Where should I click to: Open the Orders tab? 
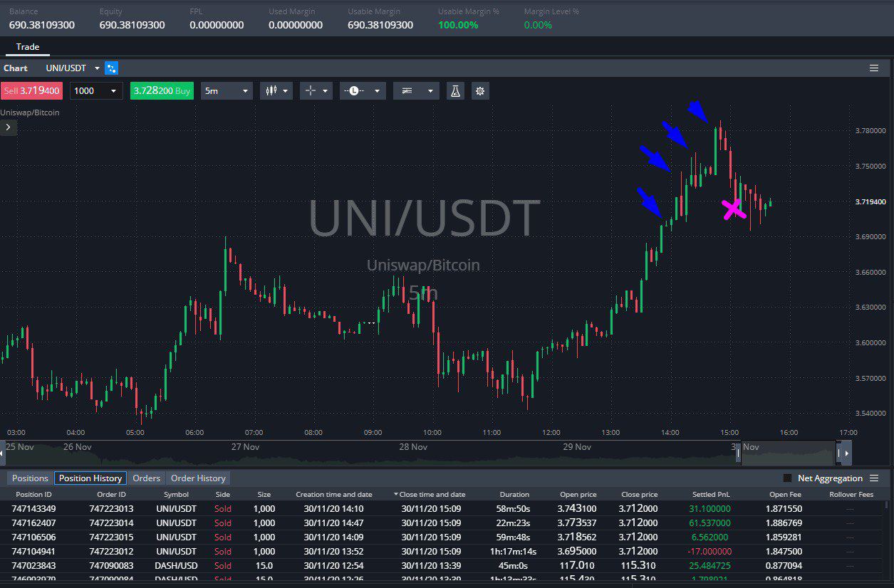[x=146, y=478]
